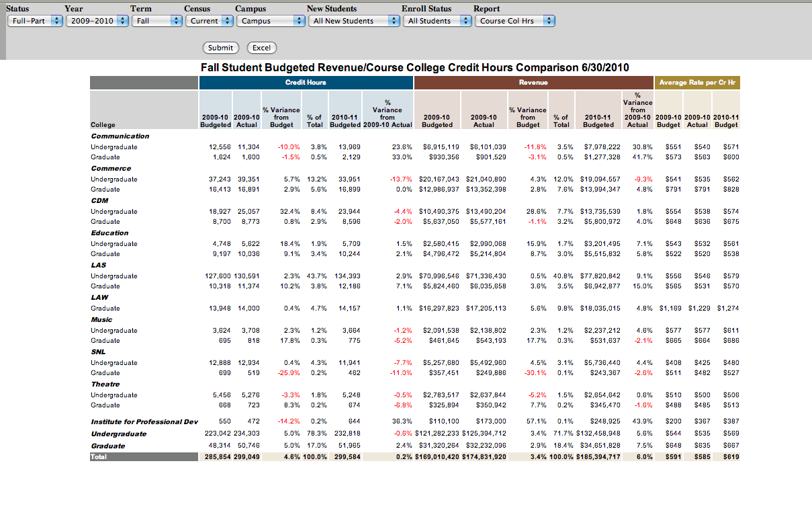Click the Credit Hours blue header band
The image size is (812, 525).
pos(306,83)
